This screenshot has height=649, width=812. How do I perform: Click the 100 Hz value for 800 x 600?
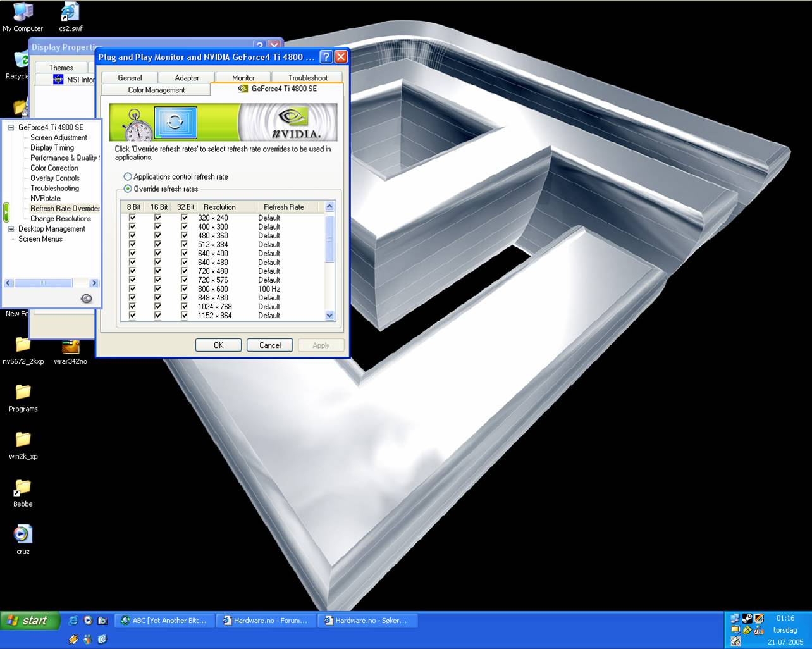click(x=269, y=288)
